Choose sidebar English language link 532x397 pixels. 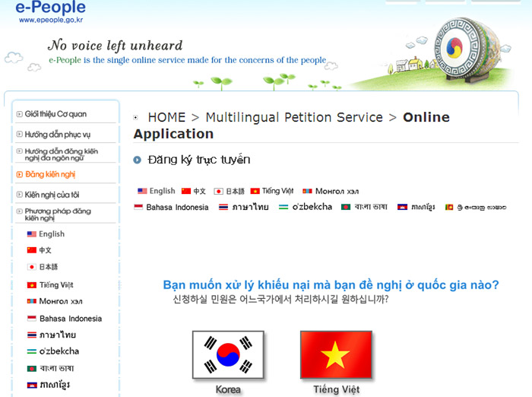[52, 234]
